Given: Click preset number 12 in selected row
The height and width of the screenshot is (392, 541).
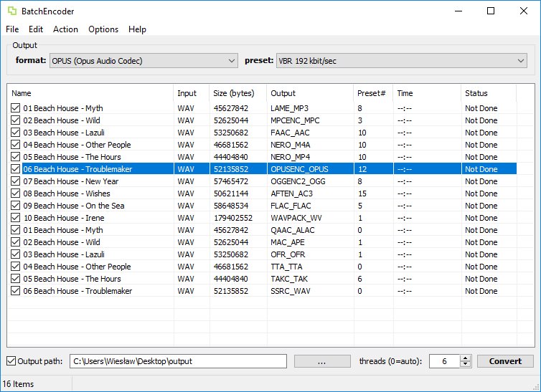Looking at the screenshot, I should [x=362, y=169].
